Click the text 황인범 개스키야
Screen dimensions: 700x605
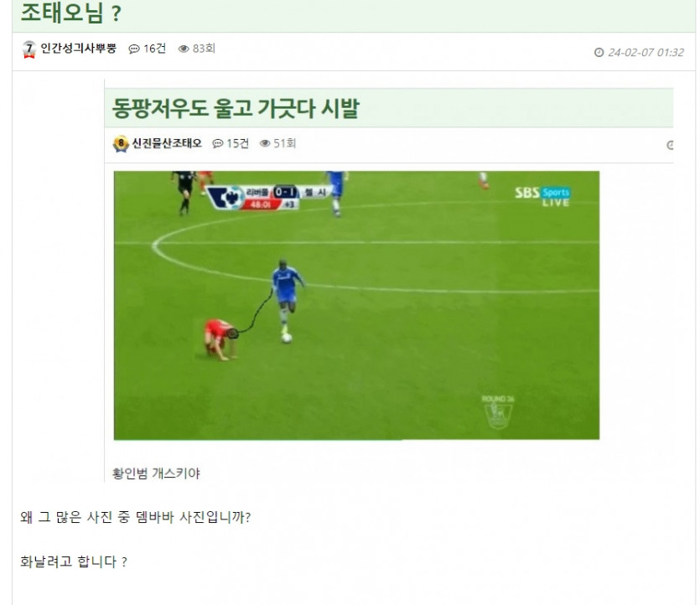point(156,473)
